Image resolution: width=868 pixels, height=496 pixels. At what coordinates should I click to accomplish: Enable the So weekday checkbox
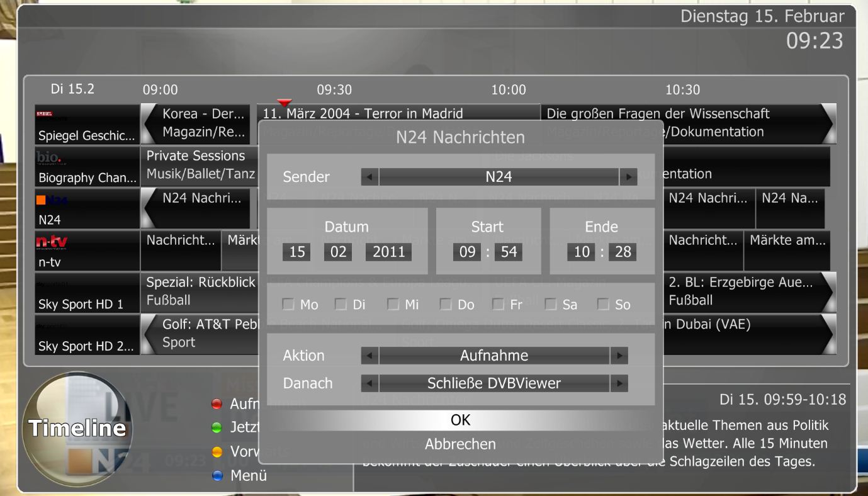pos(603,305)
